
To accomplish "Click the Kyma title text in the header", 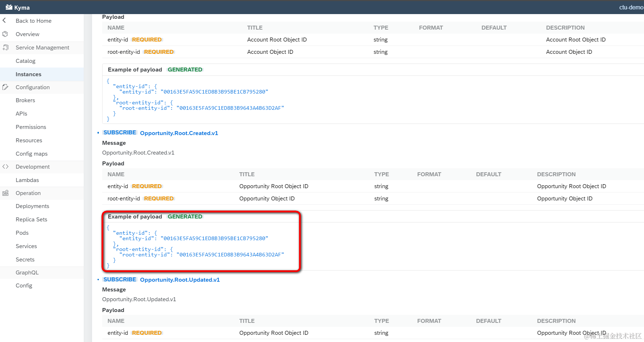I will (x=22, y=8).
